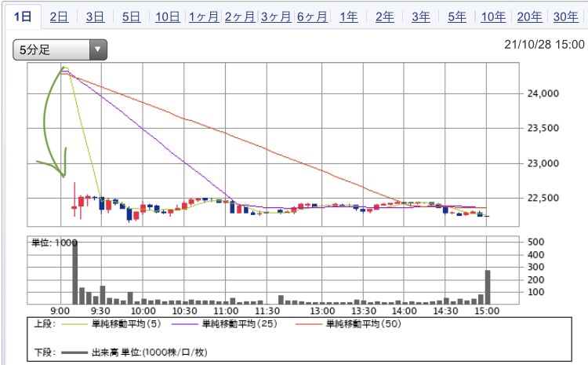
Task: Open the 3日 chart range tab
Action: [95, 16]
